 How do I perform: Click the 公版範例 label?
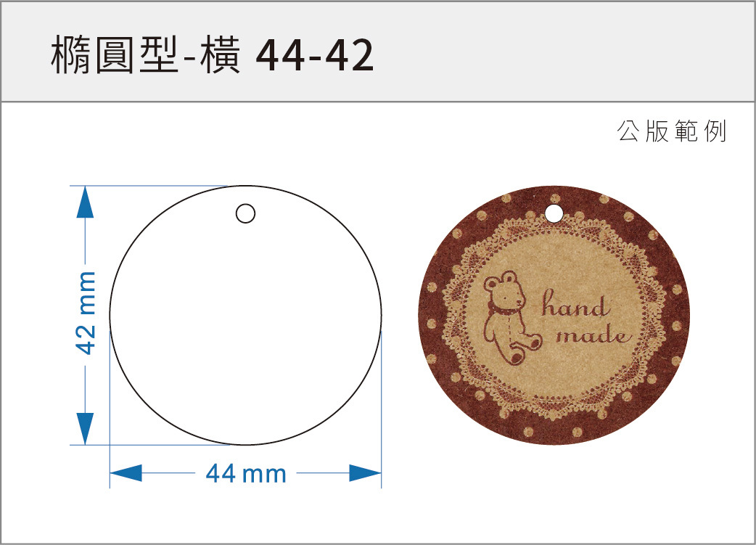pyautogui.click(x=671, y=131)
